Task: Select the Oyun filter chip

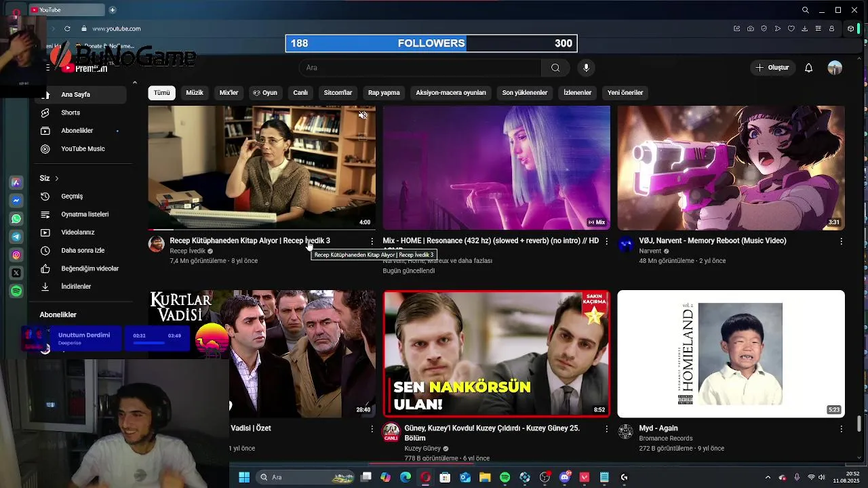Action: tap(265, 93)
